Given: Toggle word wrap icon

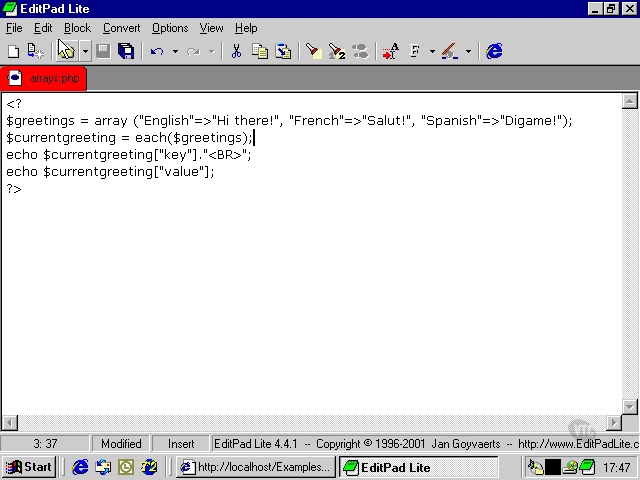Looking at the screenshot, I should pos(391,51).
